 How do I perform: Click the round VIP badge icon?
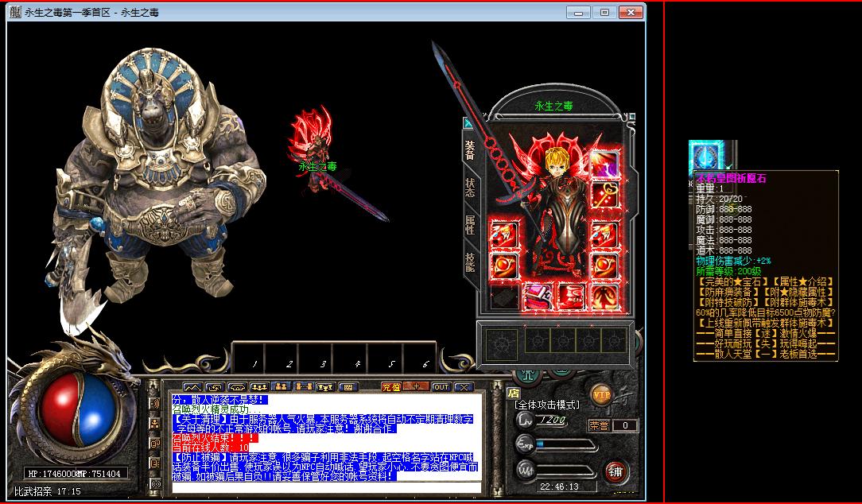[601, 394]
